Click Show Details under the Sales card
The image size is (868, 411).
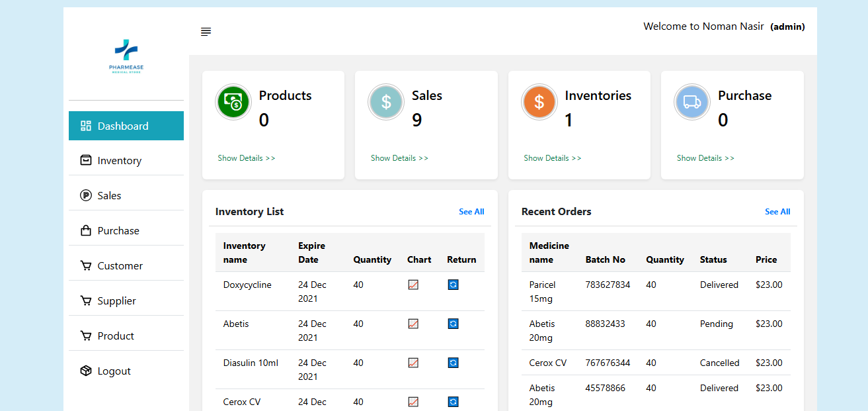click(x=399, y=158)
